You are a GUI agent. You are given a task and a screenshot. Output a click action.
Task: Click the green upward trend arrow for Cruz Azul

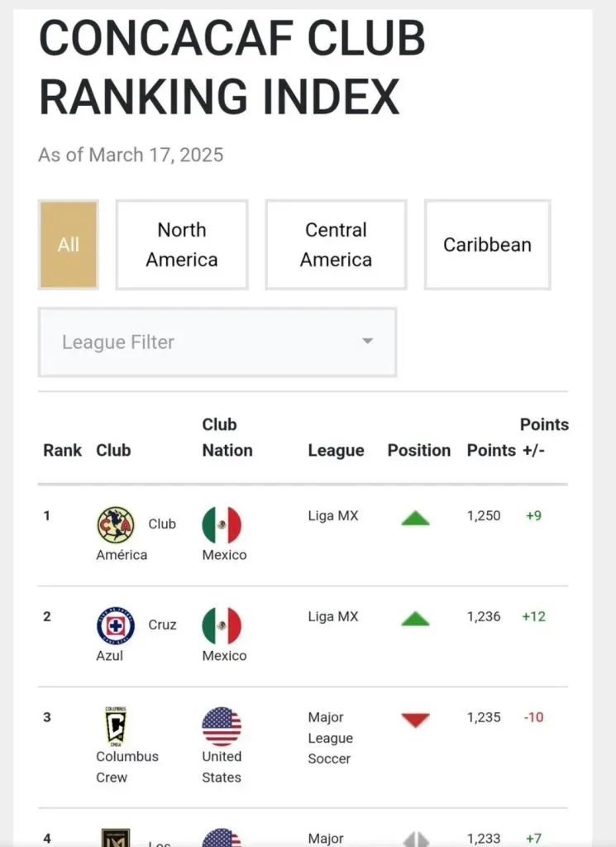click(x=413, y=617)
